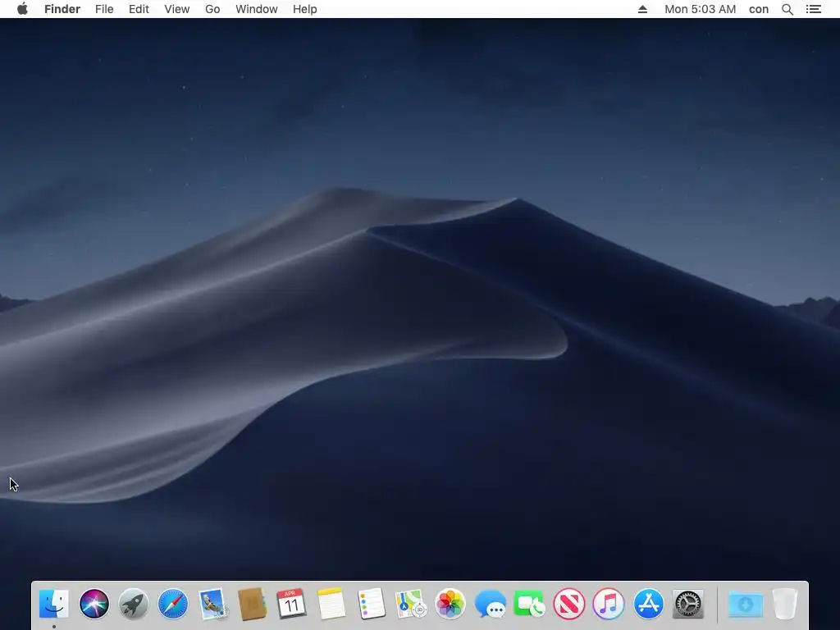Open the Contacts book icon

(x=252, y=604)
